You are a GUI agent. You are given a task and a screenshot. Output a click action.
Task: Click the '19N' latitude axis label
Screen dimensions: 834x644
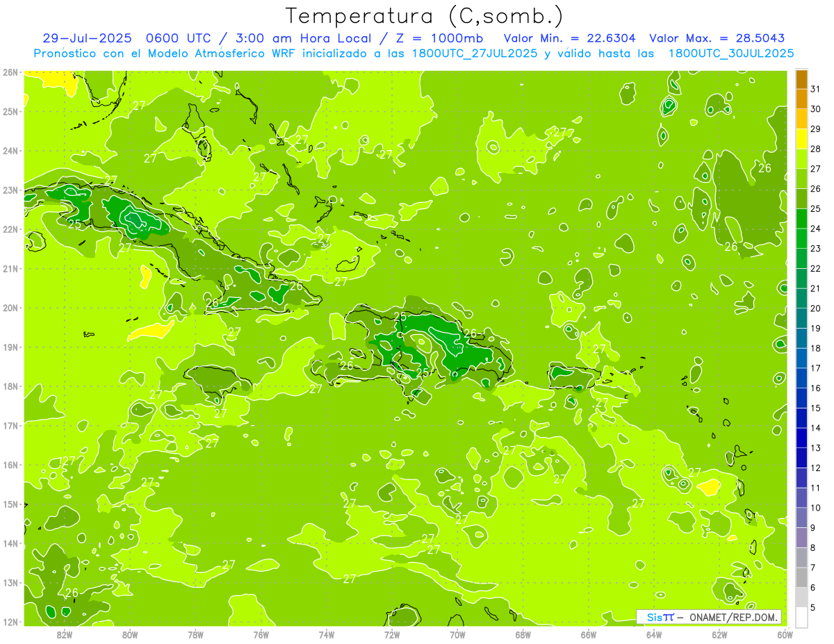(10, 347)
